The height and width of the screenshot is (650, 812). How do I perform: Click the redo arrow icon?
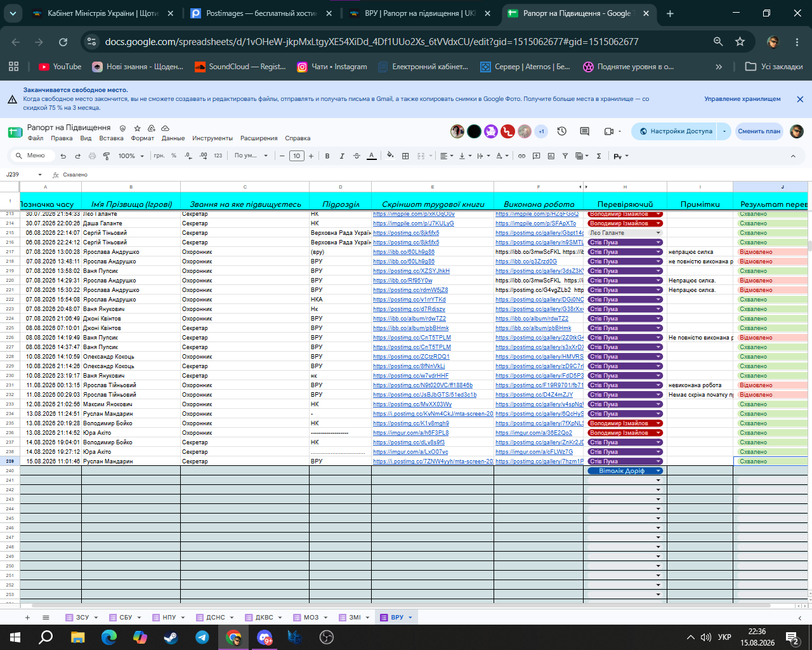point(77,156)
